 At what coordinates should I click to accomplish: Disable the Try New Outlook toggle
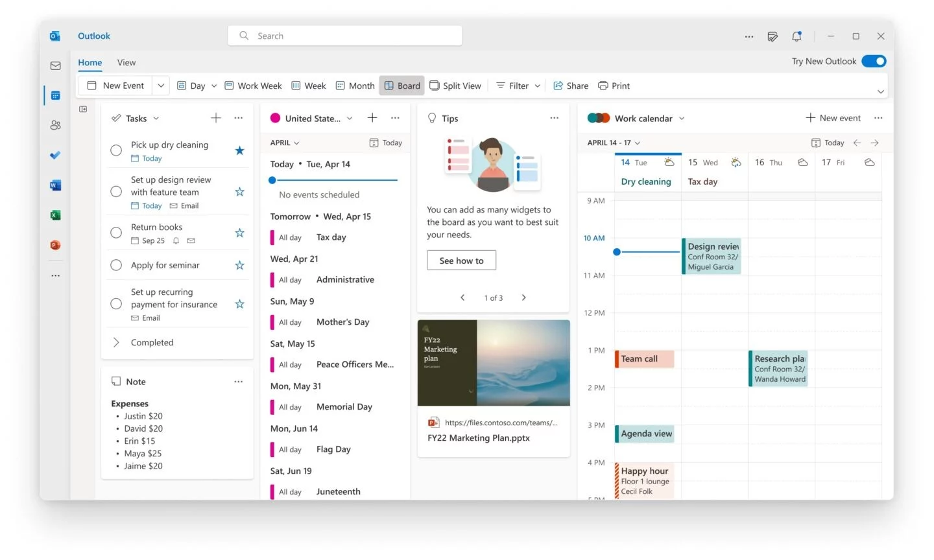click(x=874, y=60)
